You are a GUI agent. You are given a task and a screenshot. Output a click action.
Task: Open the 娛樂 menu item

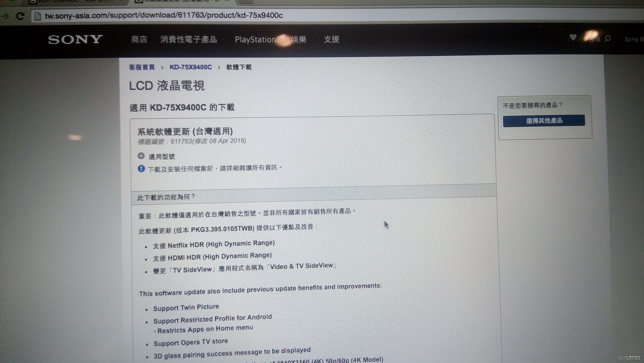(x=299, y=39)
